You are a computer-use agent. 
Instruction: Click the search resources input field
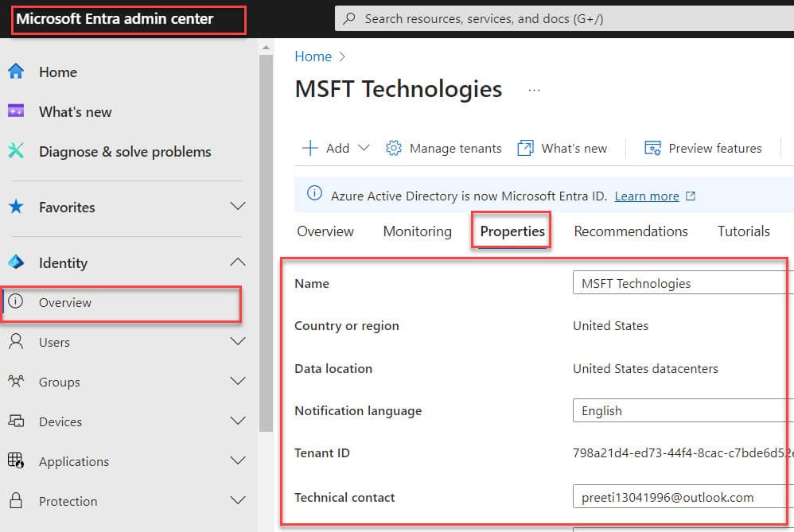564,19
